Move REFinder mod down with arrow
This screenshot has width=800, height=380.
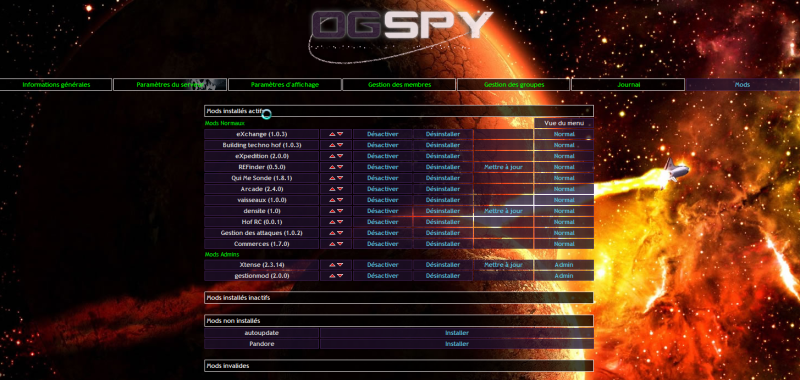click(340, 167)
